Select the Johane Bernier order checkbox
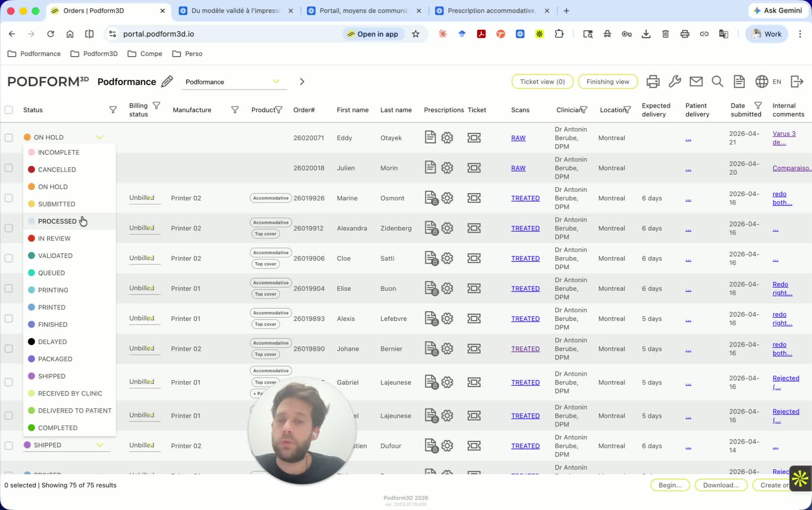This screenshot has width=812, height=510. (x=9, y=348)
